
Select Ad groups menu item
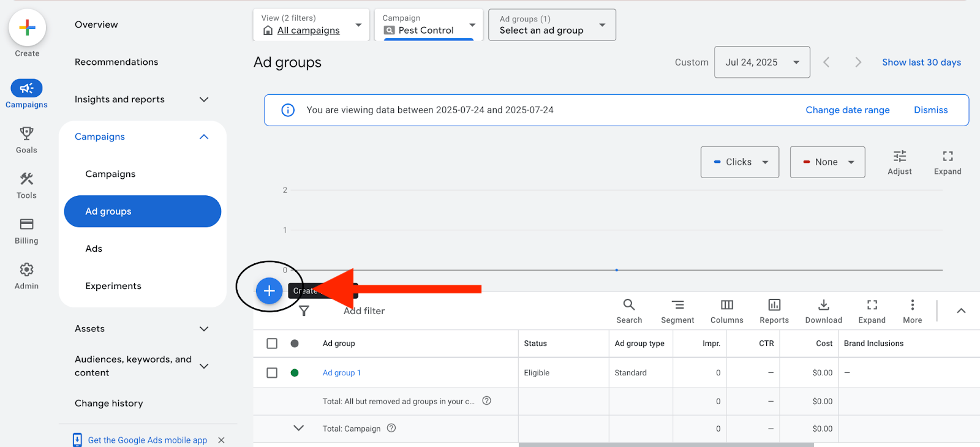(143, 211)
